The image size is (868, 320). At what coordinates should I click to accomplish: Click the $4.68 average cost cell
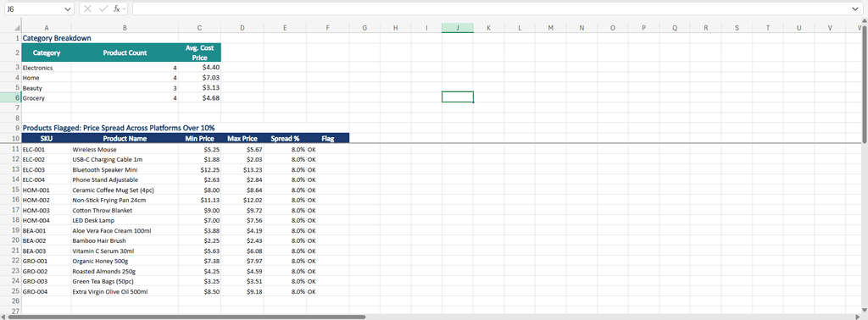pyautogui.click(x=200, y=98)
